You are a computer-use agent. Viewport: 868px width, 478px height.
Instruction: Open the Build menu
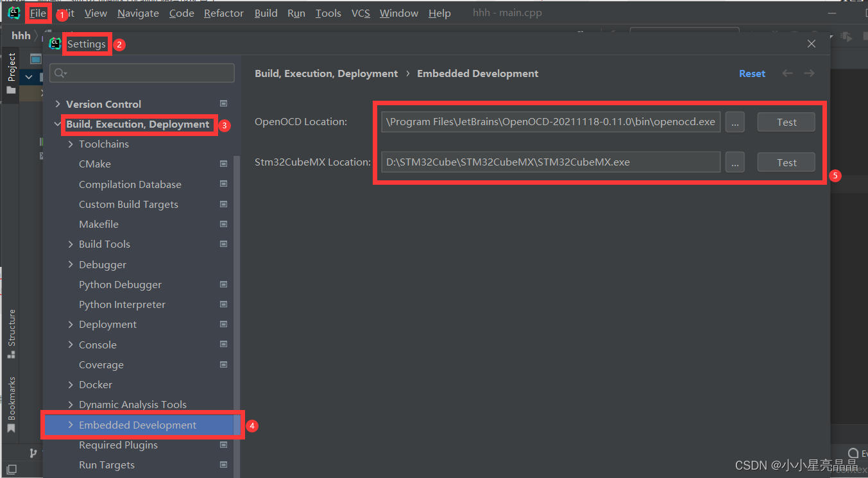pyautogui.click(x=266, y=13)
